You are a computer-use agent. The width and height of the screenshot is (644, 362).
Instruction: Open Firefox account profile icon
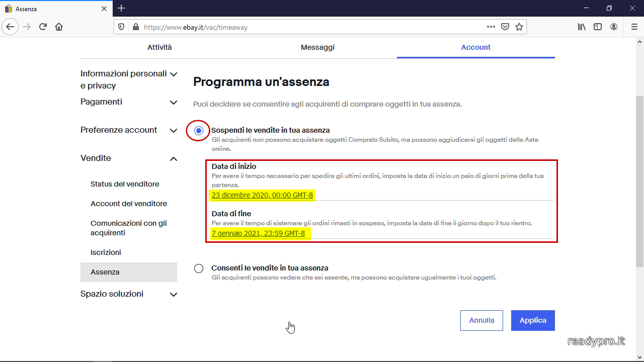tap(614, 27)
